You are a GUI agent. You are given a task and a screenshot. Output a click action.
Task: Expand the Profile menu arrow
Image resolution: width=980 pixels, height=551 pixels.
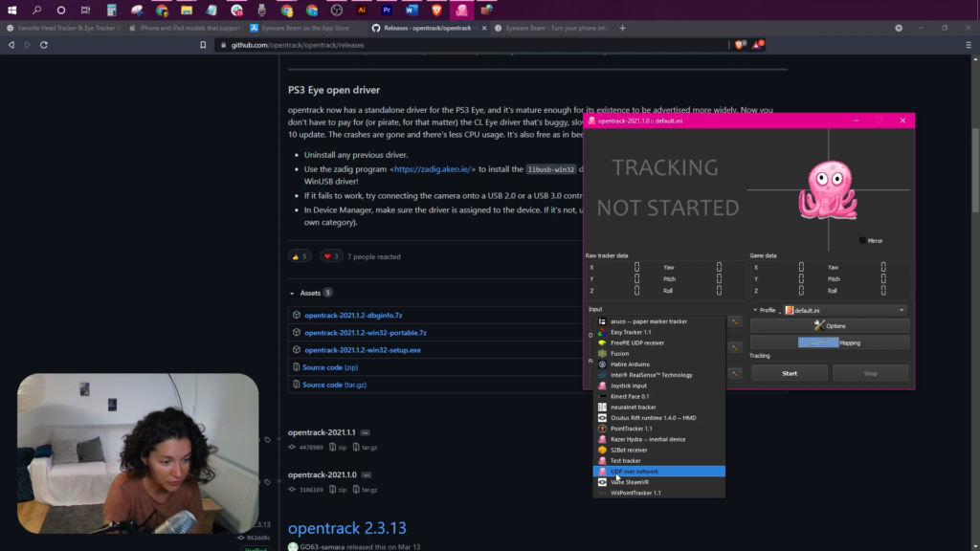(755, 310)
